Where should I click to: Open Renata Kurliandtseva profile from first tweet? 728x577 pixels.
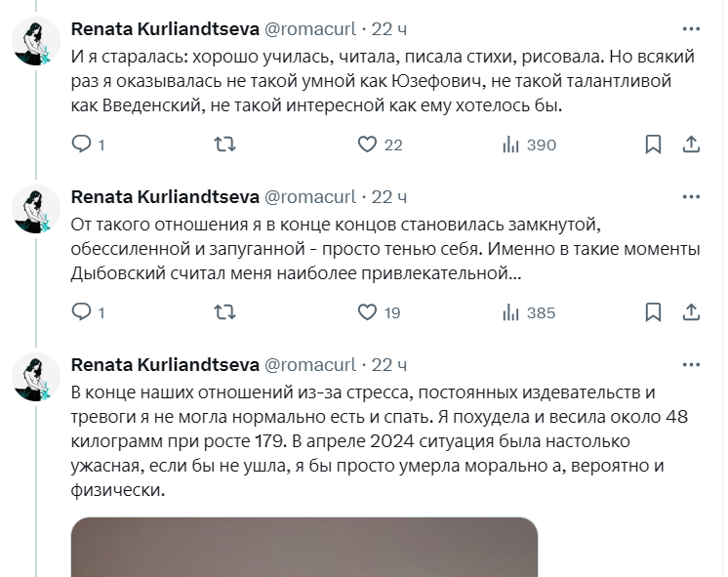click(165, 29)
